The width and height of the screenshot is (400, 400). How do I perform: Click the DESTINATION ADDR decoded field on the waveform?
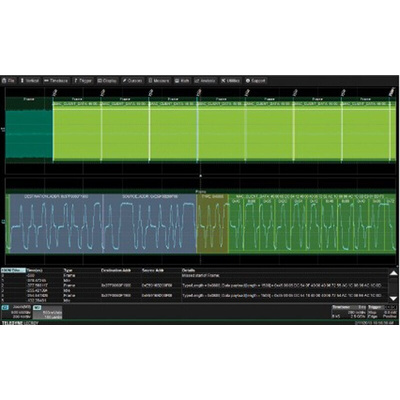tap(56, 223)
